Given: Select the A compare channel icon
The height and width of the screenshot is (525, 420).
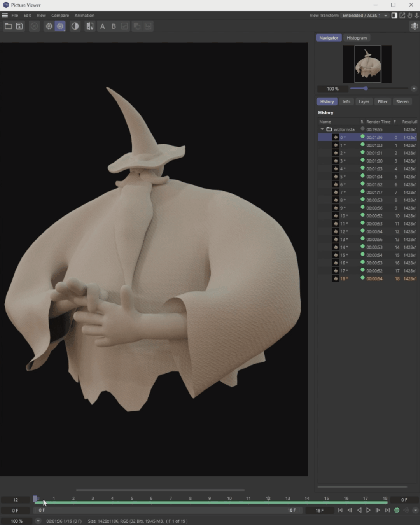Looking at the screenshot, I should (102, 26).
